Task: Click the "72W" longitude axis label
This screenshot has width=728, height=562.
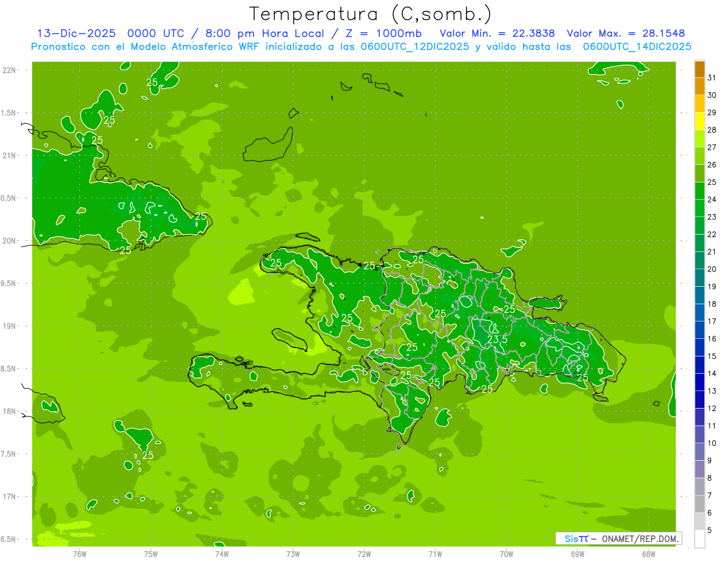Action: pos(364,554)
